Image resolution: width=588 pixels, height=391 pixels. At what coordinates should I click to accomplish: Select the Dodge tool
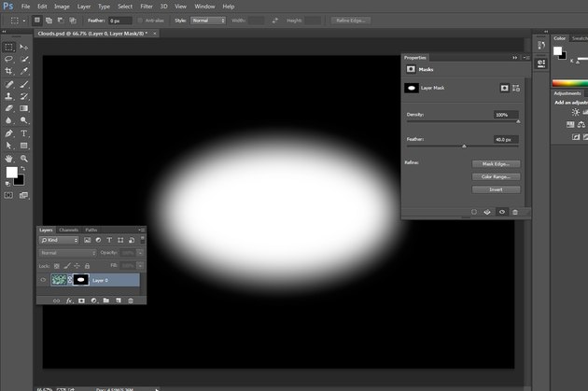click(x=24, y=120)
